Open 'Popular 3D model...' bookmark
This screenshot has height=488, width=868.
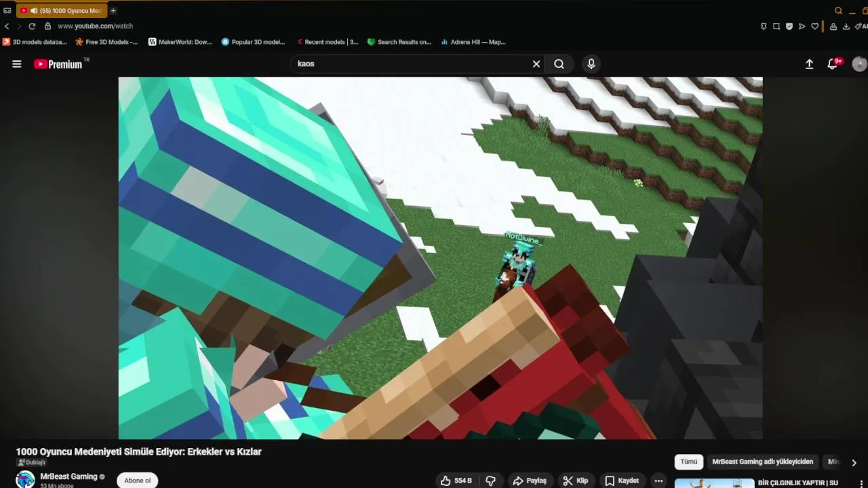pos(254,42)
